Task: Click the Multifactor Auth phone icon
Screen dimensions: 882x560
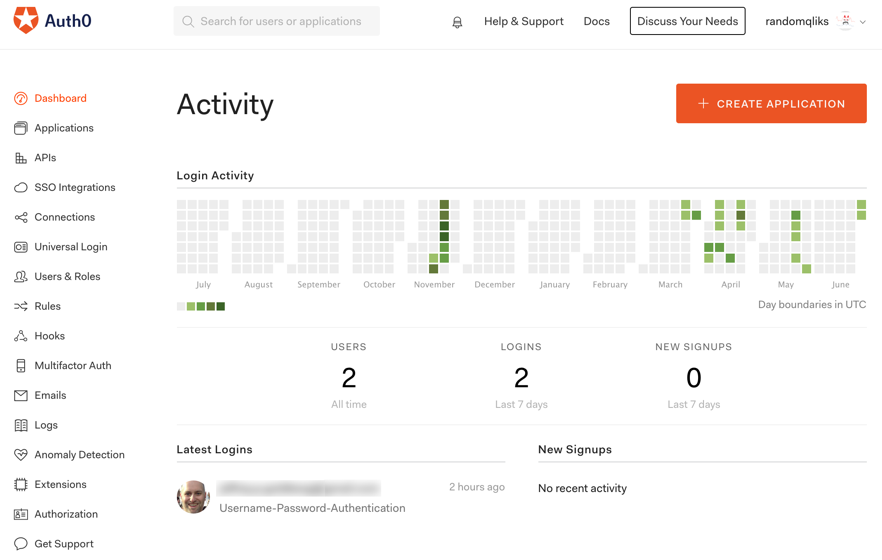Action: [x=21, y=365]
